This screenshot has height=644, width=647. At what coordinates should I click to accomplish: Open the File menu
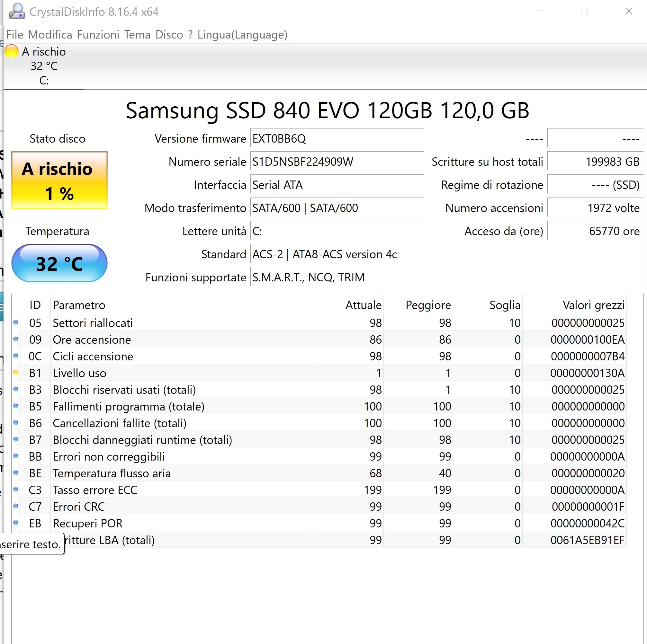pyautogui.click(x=14, y=34)
